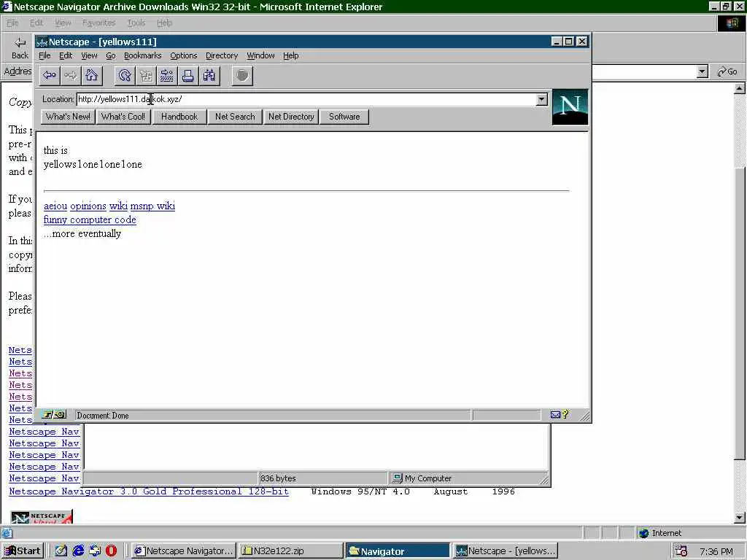Viewport: 747px width, 560px height.
Task: Click the 836 bytes status bar text
Action: click(278, 478)
